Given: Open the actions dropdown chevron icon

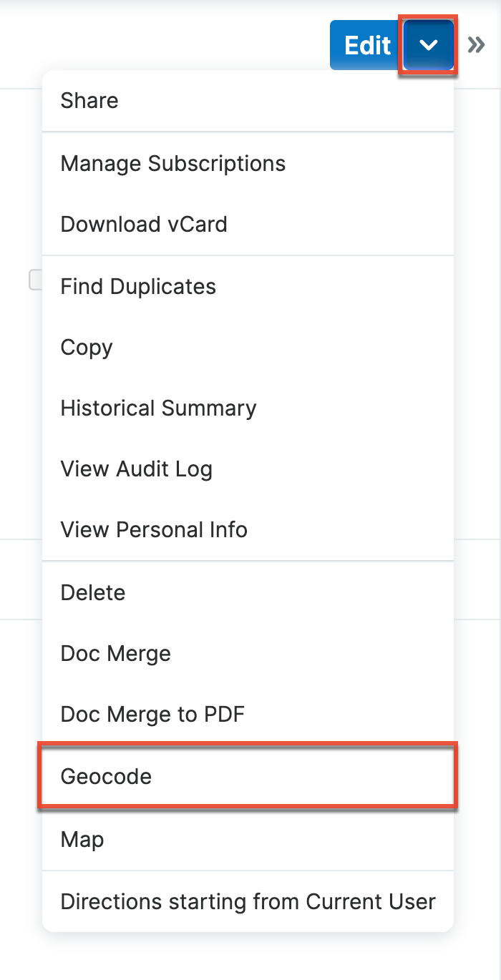Looking at the screenshot, I should click(x=428, y=44).
